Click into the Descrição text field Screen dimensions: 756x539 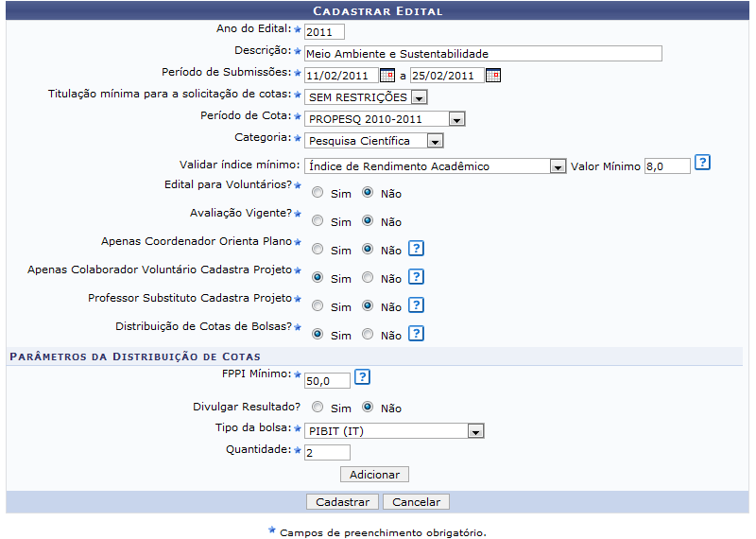click(482, 54)
